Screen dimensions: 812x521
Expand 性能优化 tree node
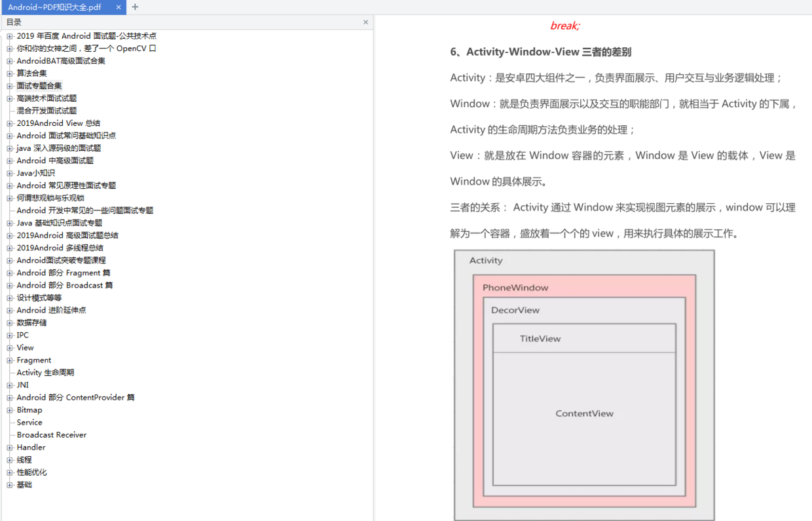point(10,472)
